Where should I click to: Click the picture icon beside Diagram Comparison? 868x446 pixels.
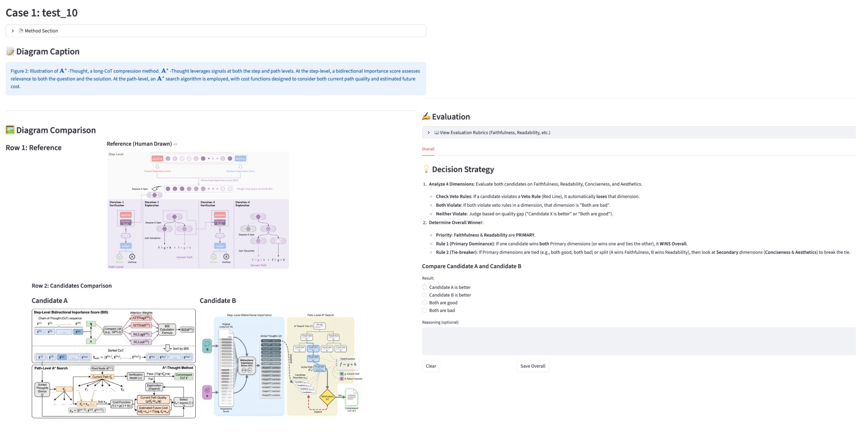[10, 130]
